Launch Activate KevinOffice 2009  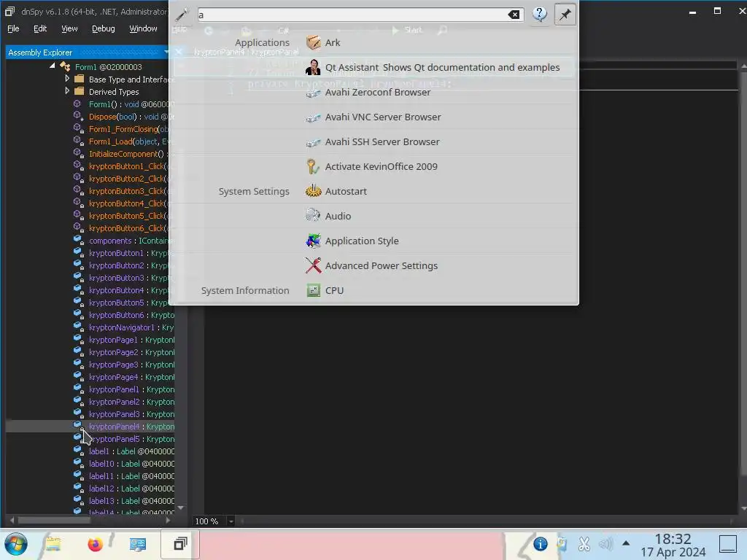click(371, 167)
